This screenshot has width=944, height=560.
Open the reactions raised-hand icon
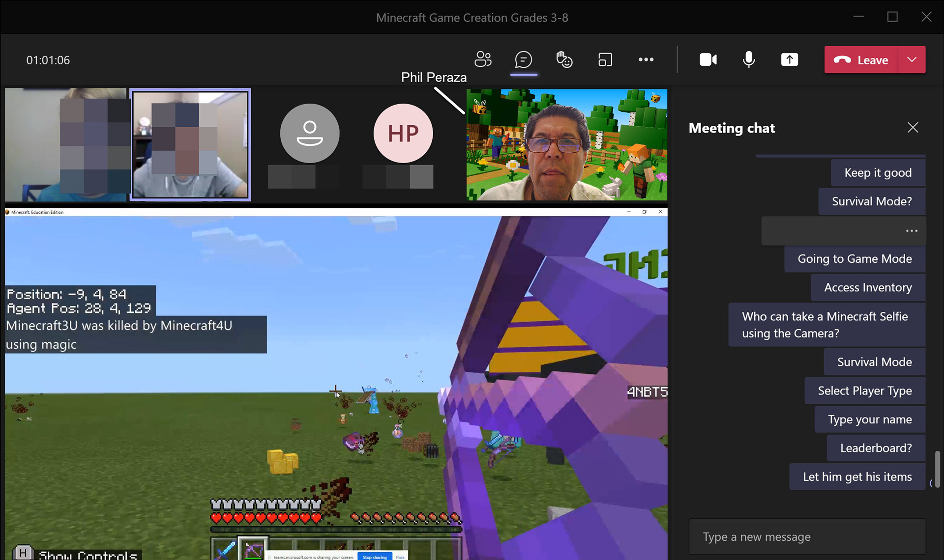click(564, 59)
